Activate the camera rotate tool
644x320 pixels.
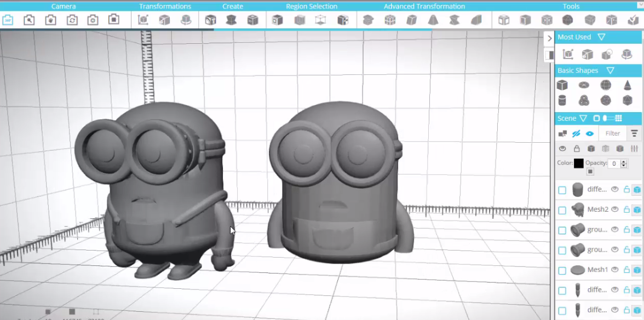click(x=72, y=20)
